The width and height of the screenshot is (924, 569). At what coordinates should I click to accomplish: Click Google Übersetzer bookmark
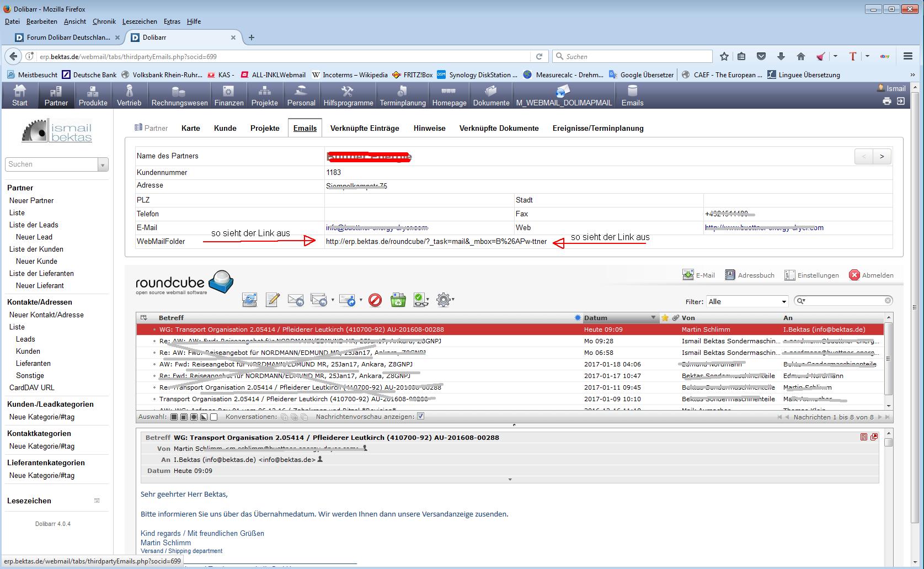641,75
